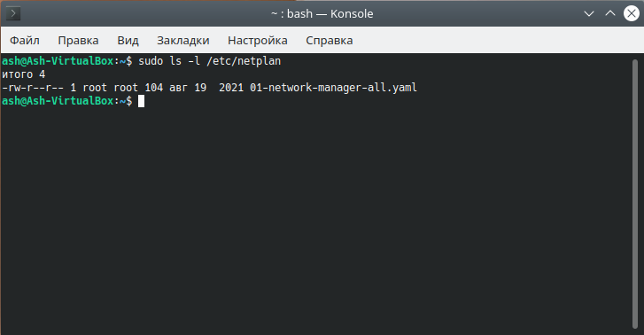Click the 'sudo ls -l /etc/netplan' command text
The width and height of the screenshot is (644, 335).
(x=209, y=61)
